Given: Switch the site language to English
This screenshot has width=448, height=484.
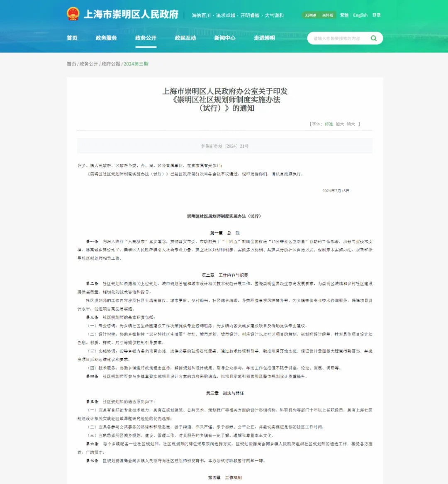Looking at the screenshot, I should [x=360, y=15].
